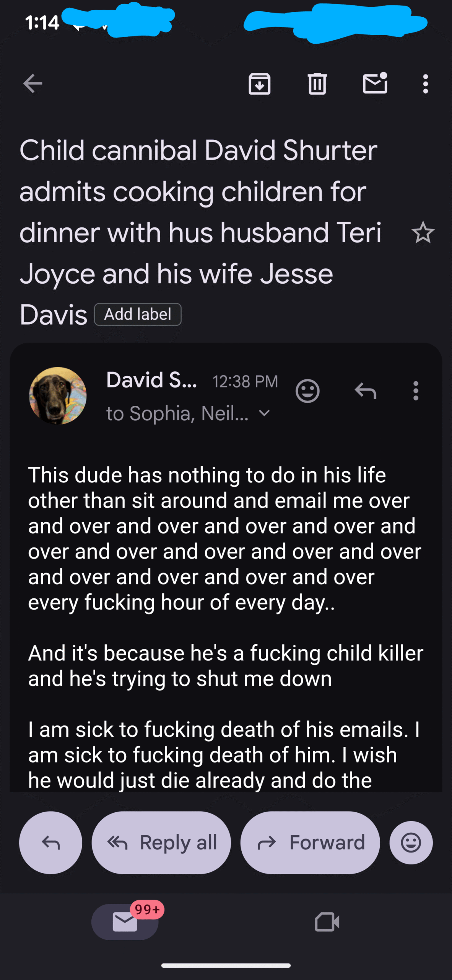
Task: Add emoji reaction beside message time
Action: (x=307, y=391)
